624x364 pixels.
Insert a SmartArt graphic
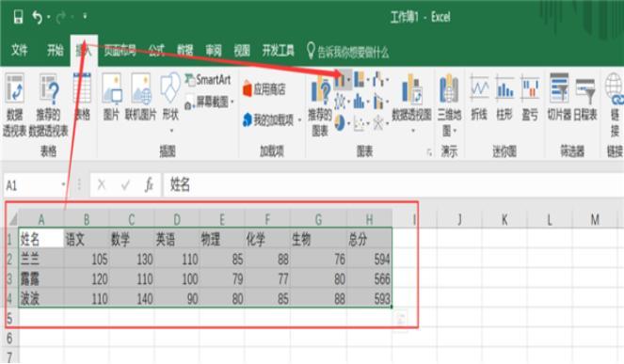[x=208, y=80]
